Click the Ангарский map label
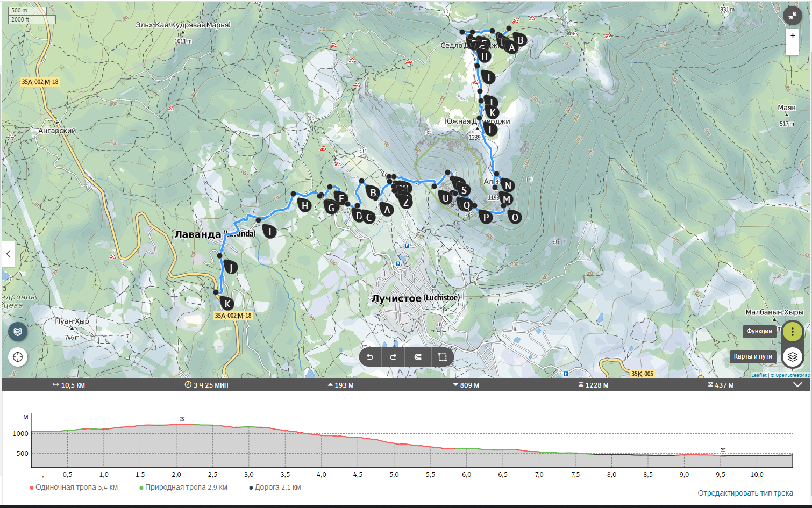The height and width of the screenshot is (508, 812). 57,131
